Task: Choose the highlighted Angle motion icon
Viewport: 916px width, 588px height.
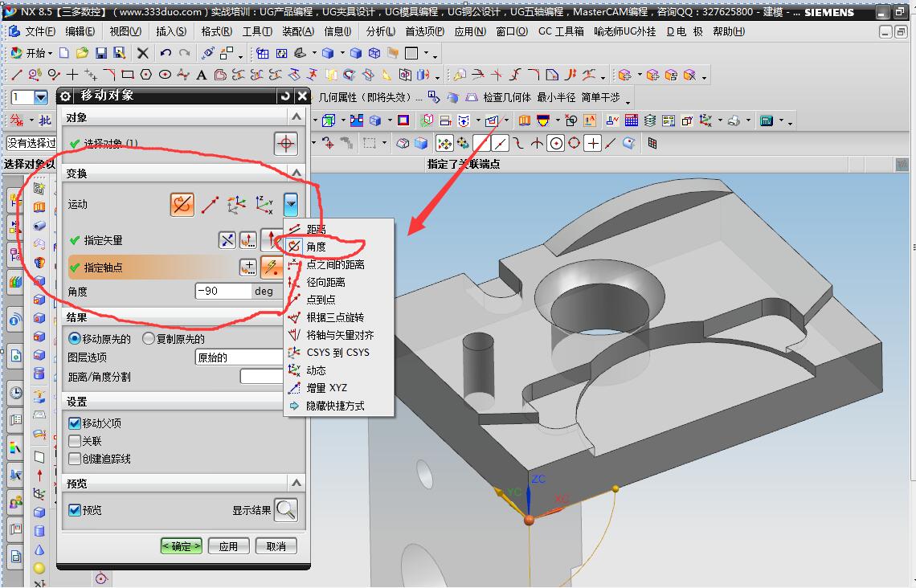Action: (182, 205)
